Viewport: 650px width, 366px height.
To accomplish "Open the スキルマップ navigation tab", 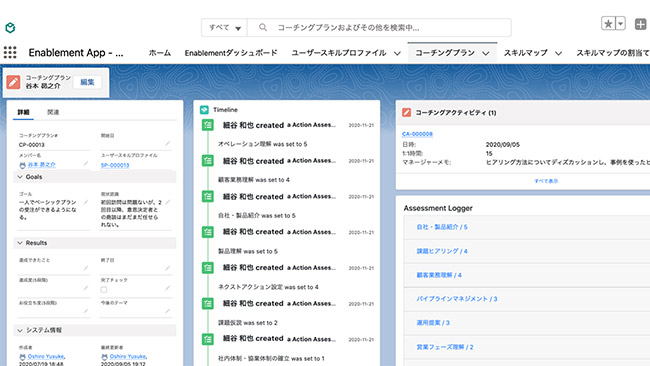I will coord(526,53).
